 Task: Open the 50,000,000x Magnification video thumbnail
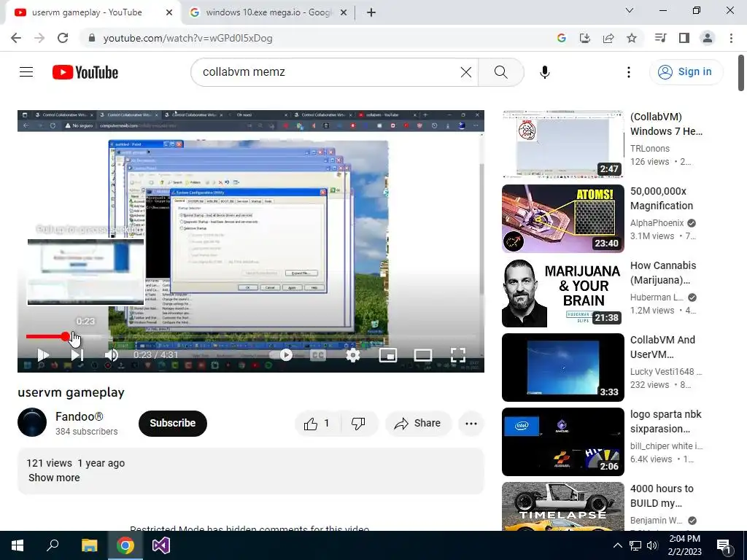click(562, 219)
